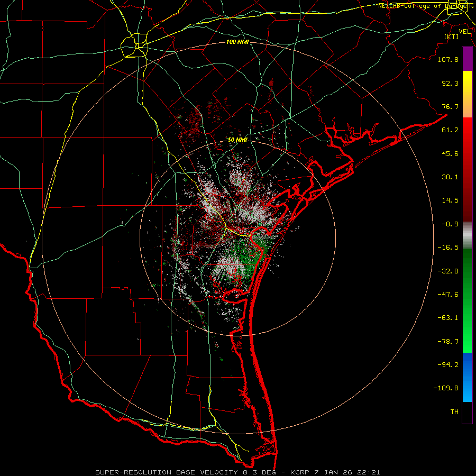This screenshot has width=476, height=476.
Task: Click the 30.1 legend value
Action: [450, 177]
